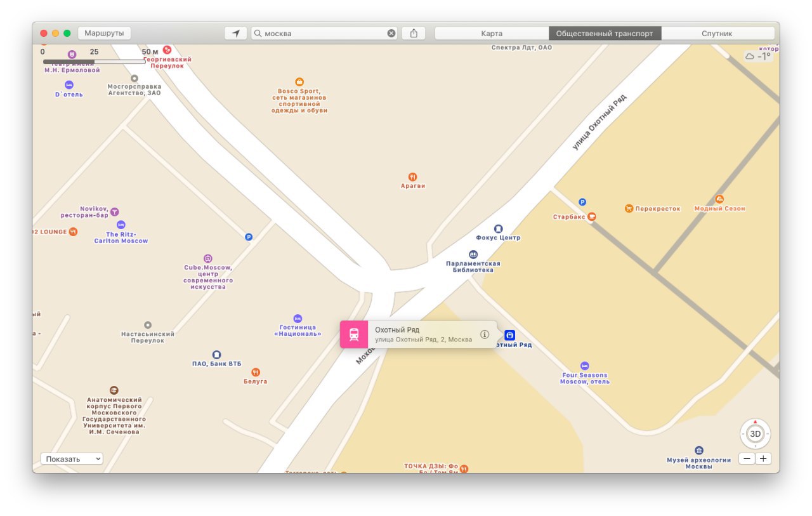Clear the search field text
The image size is (812, 516).
coord(391,34)
